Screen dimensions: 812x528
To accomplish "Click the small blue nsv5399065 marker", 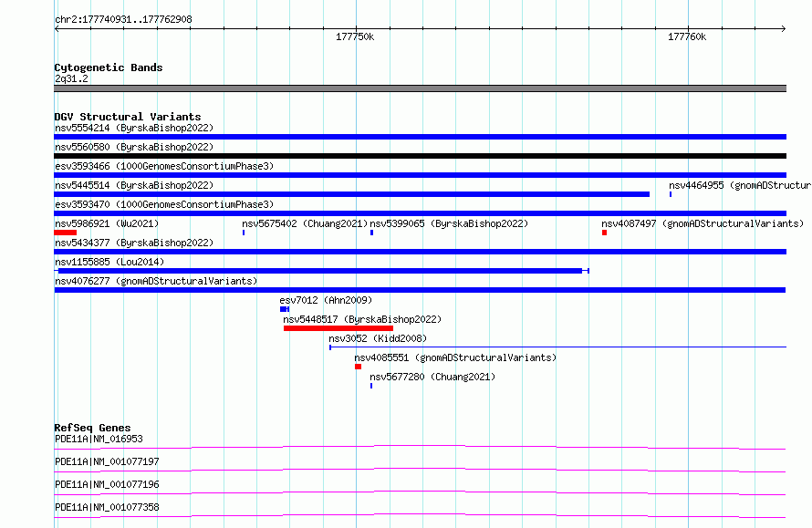I will click(372, 233).
